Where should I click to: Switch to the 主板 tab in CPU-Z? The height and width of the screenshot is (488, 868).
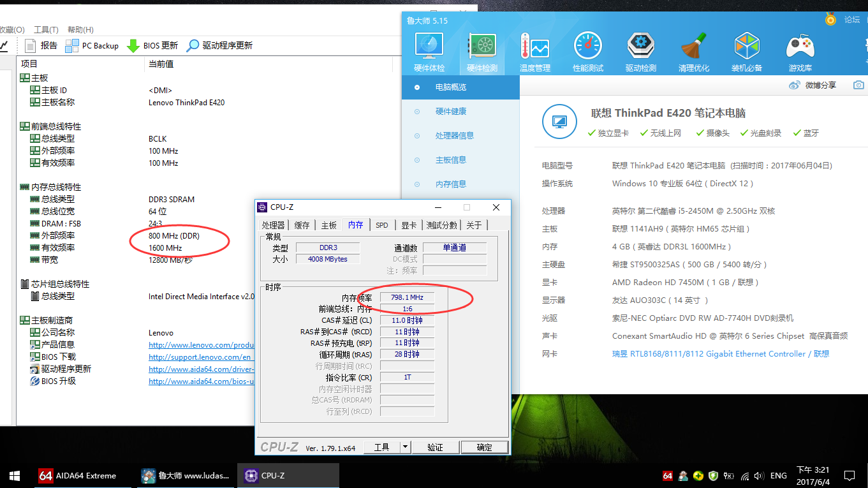tap(328, 225)
